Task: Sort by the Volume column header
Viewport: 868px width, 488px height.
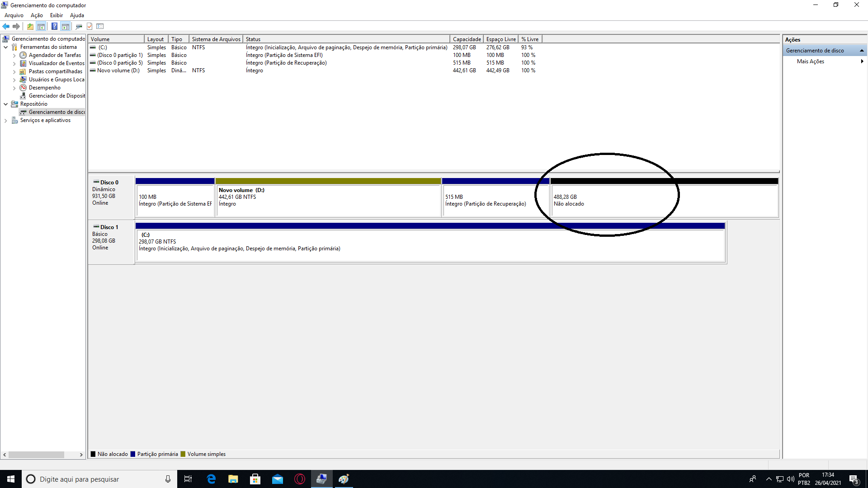Action: 116,39
